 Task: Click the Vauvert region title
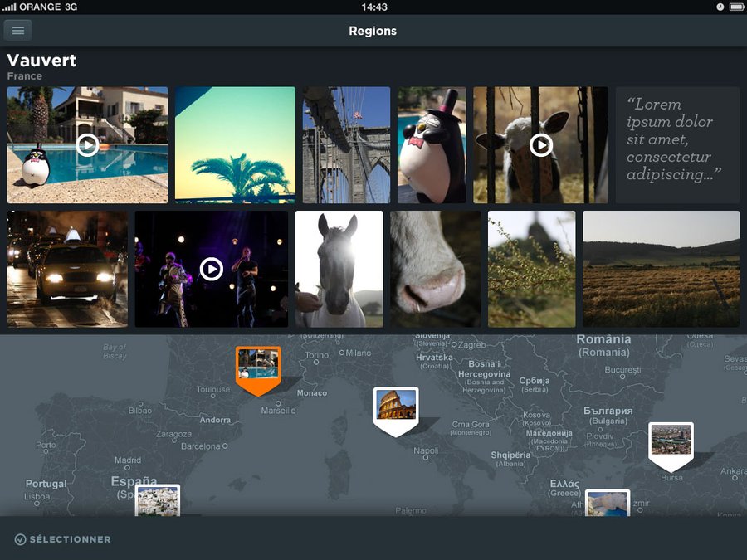[x=41, y=61]
